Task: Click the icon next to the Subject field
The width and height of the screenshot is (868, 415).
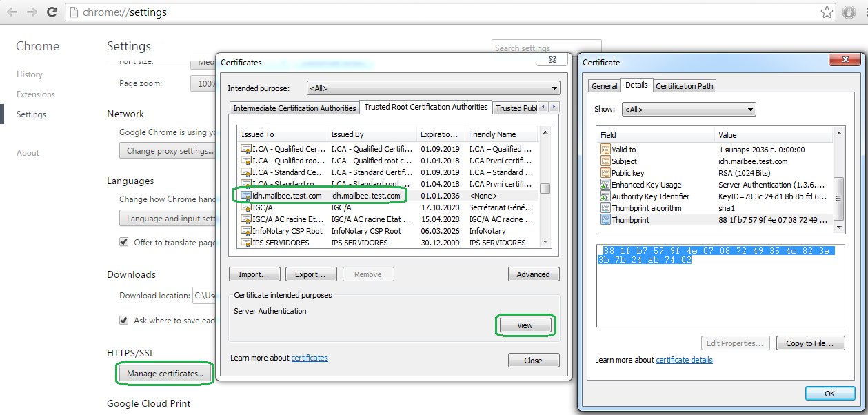Action: (x=605, y=161)
